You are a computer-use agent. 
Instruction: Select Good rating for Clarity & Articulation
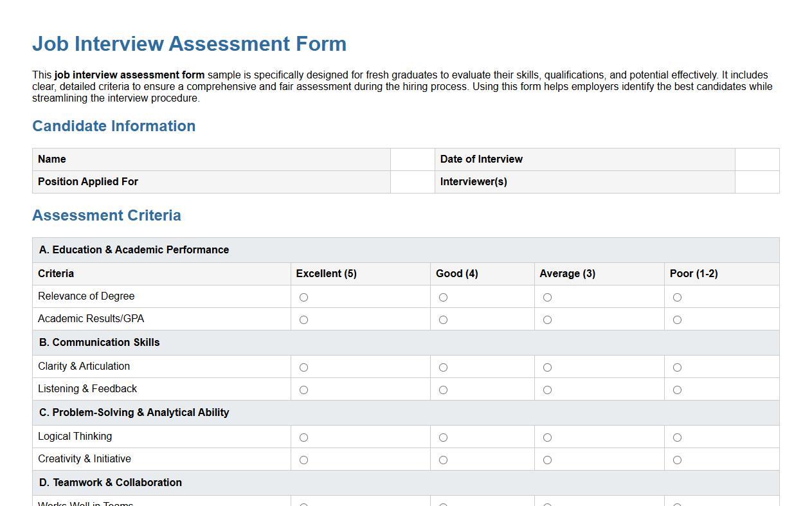coord(443,366)
